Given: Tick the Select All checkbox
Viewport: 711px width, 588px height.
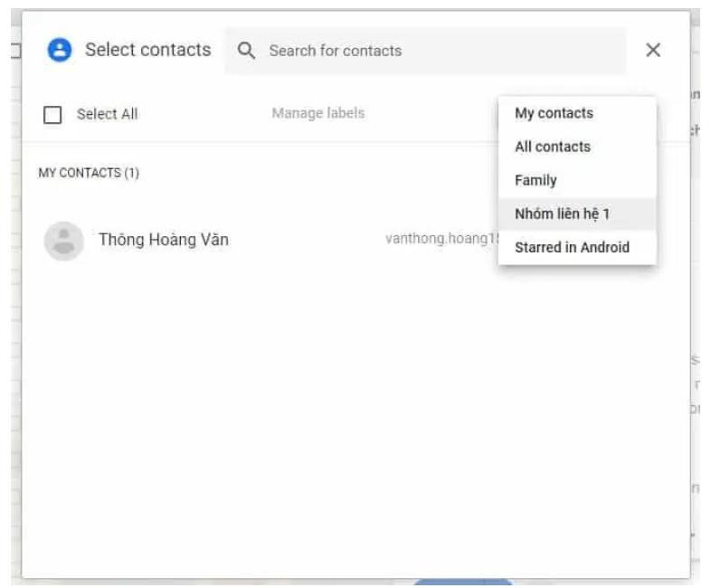Looking at the screenshot, I should (53, 115).
